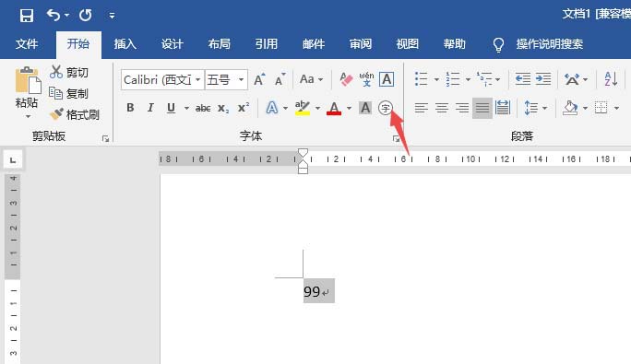Image resolution: width=631 pixels, height=364 pixels.
Task: Activate the 格式刷 format painter
Action: point(75,114)
